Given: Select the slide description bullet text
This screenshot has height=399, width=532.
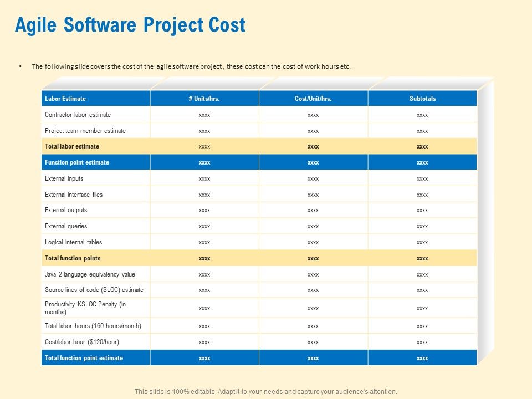Looking at the screenshot, I should pos(191,66).
